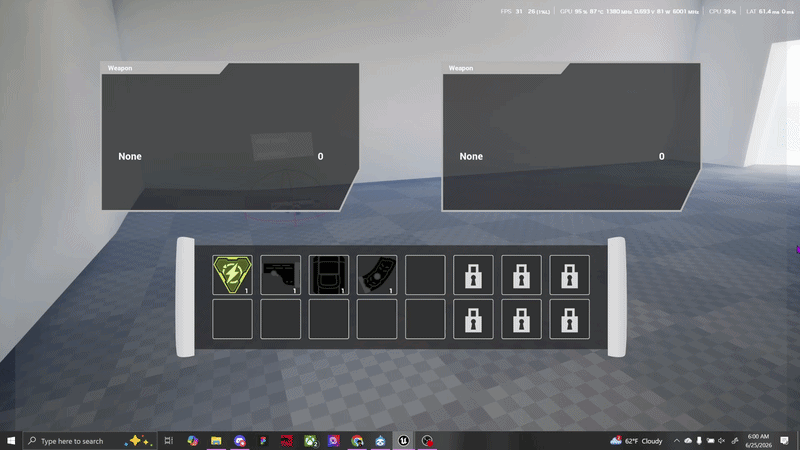
Task: Open the Xbox app from taskbar
Action: click(311, 441)
